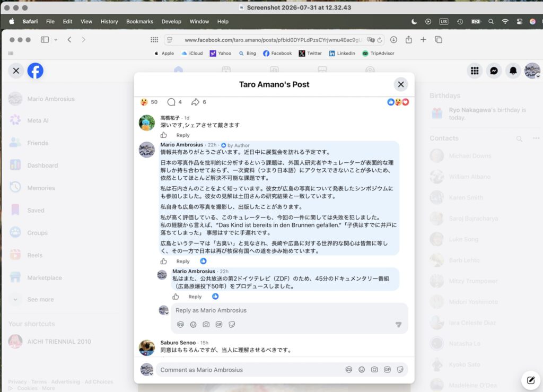
Task: Like Mario Ambrosius's long 22h comment
Action: coord(163,261)
